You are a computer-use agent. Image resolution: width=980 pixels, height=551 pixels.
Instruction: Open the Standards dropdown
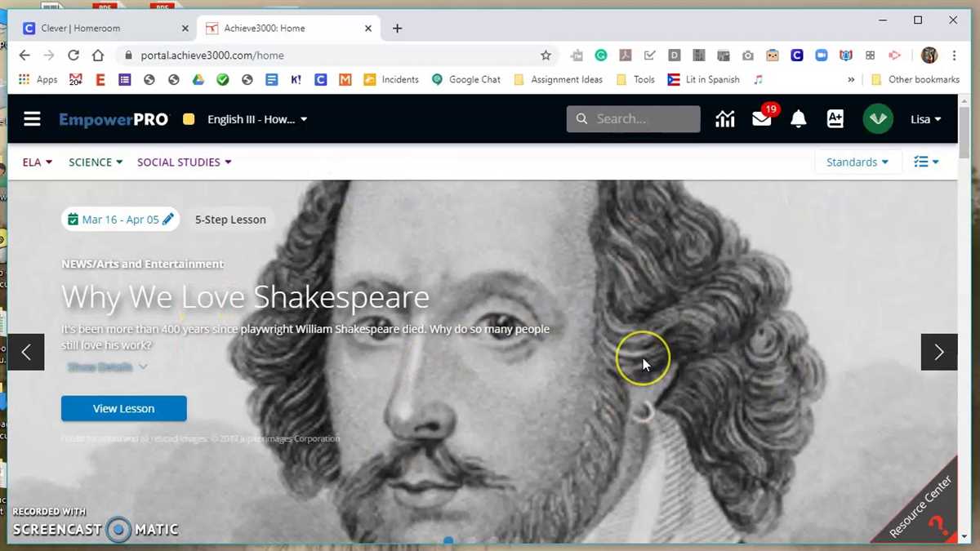pyautogui.click(x=857, y=162)
